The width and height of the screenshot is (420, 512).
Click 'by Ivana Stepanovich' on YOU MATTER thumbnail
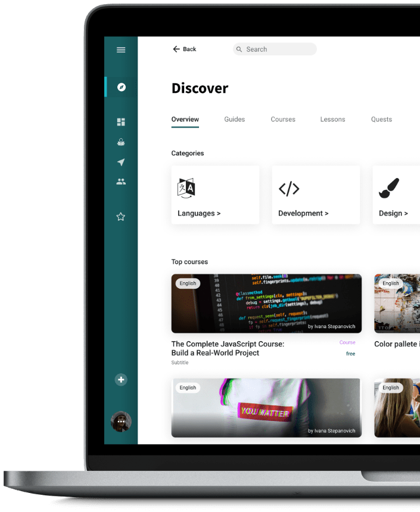click(x=331, y=430)
